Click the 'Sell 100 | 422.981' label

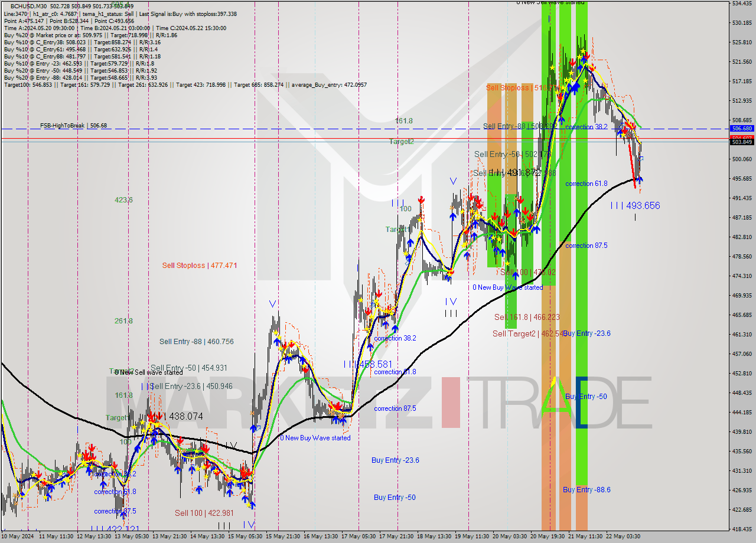coord(204,513)
